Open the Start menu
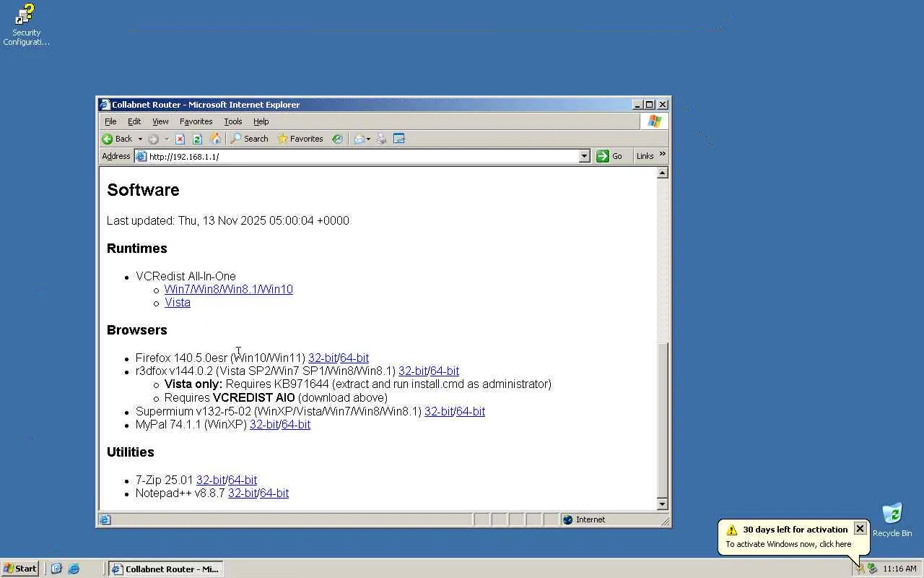The image size is (924, 578). tap(20, 569)
